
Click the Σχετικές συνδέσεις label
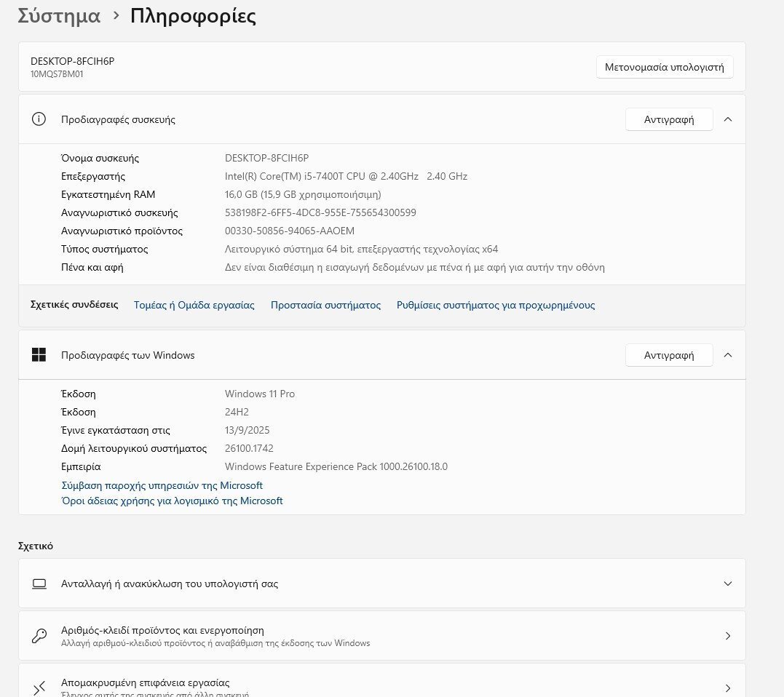click(x=74, y=304)
